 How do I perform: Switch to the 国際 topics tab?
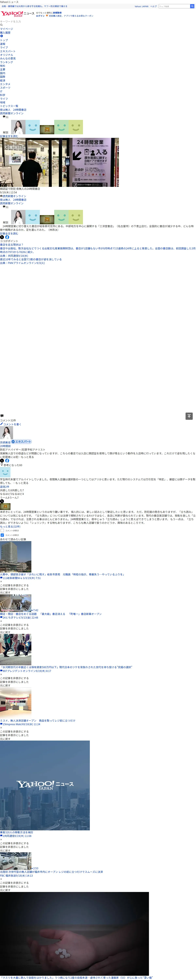3,77
